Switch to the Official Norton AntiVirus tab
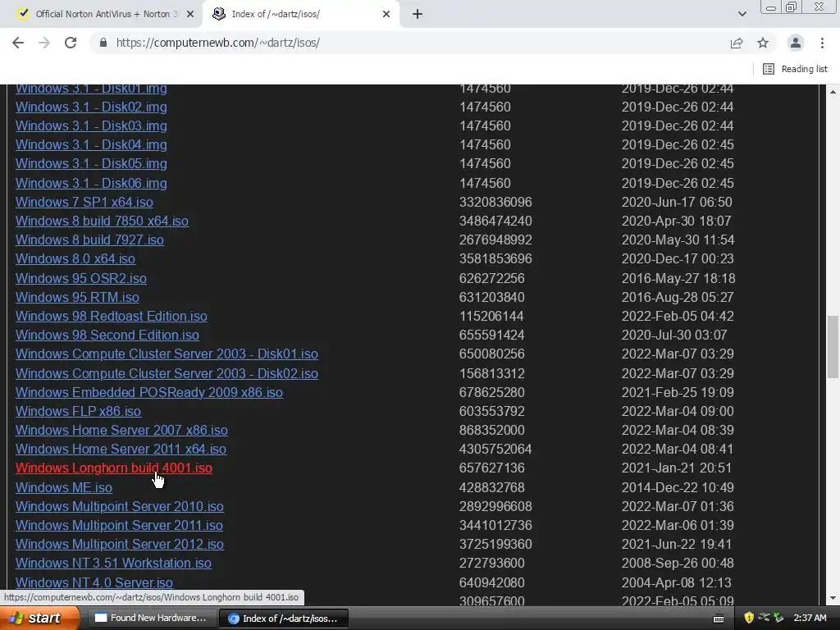Screen dimensions: 840x630 (101, 14)
